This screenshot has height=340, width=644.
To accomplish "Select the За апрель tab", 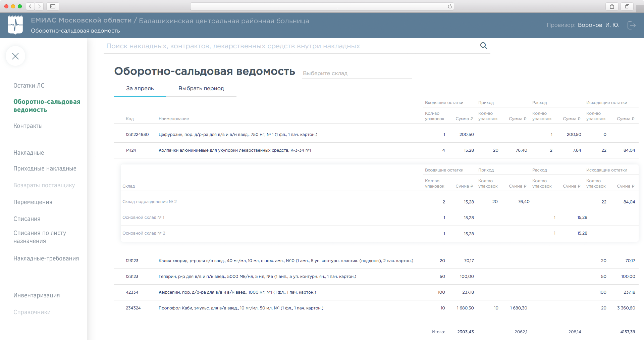I will pyautogui.click(x=140, y=88).
